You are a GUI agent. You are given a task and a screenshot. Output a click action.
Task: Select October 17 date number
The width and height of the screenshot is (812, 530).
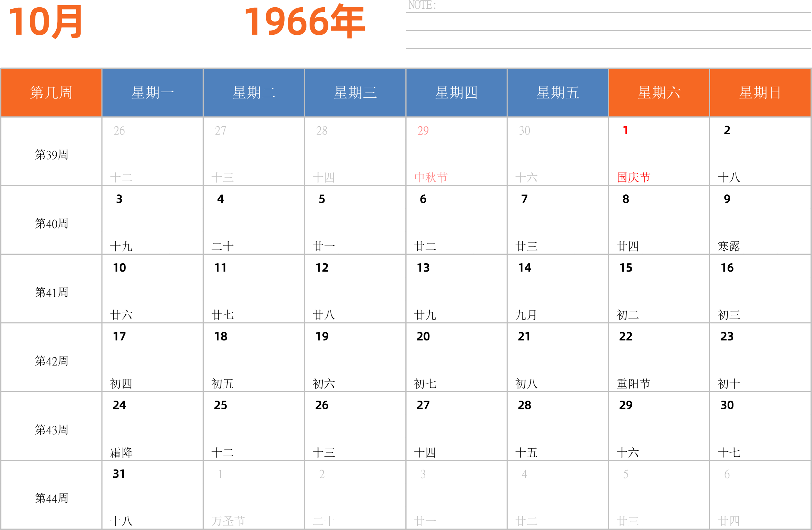(x=119, y=336)
